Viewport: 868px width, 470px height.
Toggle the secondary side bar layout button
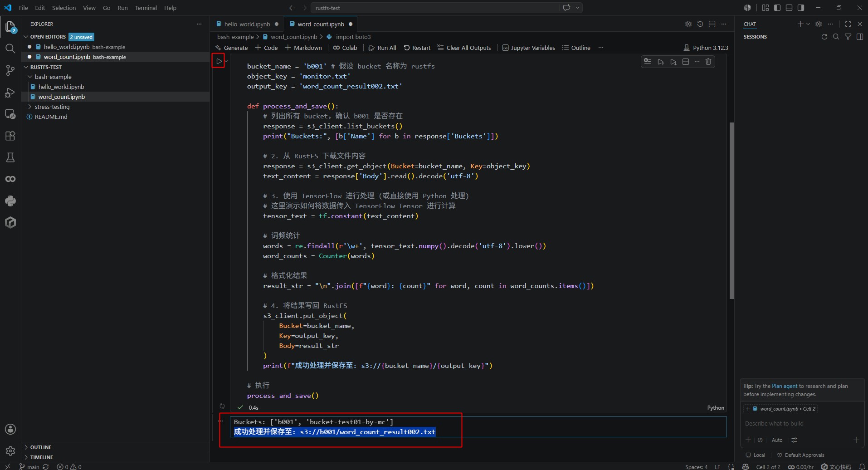801,8
